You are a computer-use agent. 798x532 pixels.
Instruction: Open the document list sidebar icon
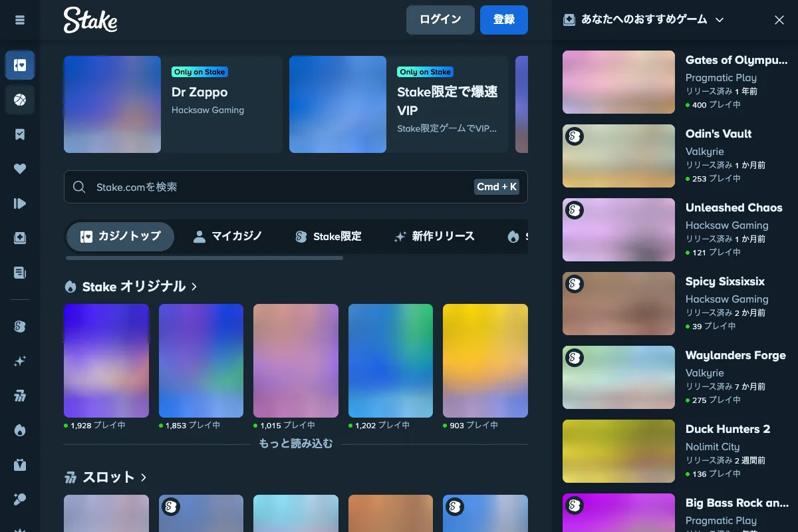click(20, 272)
